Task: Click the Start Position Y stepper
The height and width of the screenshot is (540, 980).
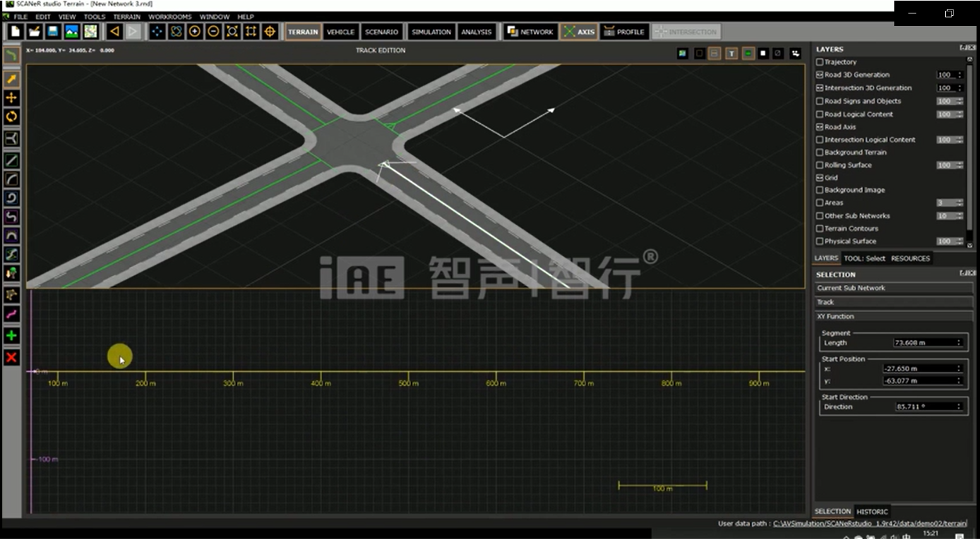Action: tap(959, 381)
